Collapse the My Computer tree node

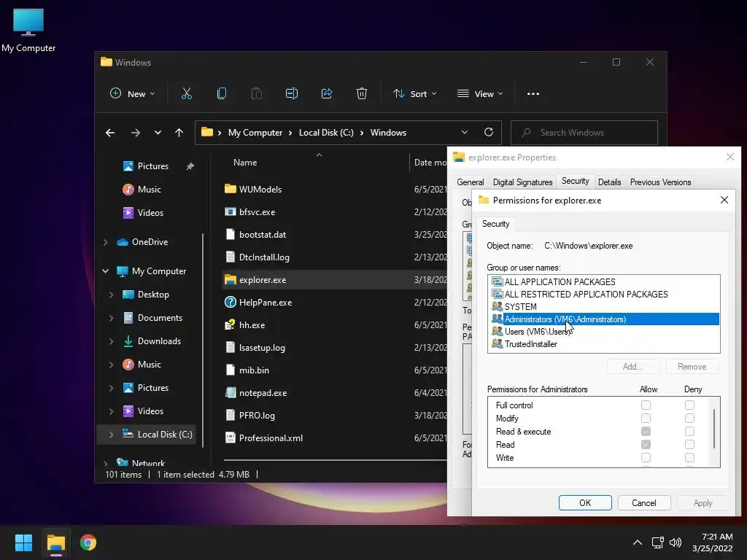pos(105,271)
